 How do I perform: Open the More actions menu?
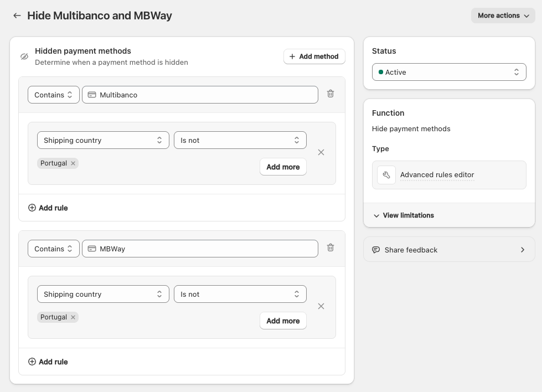502,16
